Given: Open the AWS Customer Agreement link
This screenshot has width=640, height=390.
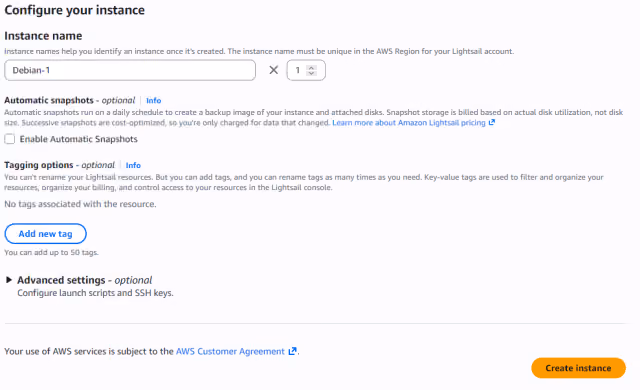Looking at the screenshot, I should [230, 351].
